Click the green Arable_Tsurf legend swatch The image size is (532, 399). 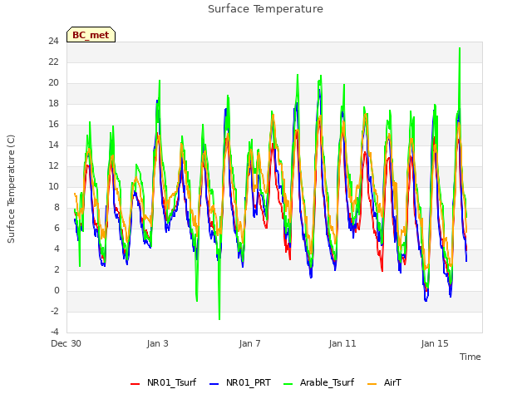tap(288, 384)
